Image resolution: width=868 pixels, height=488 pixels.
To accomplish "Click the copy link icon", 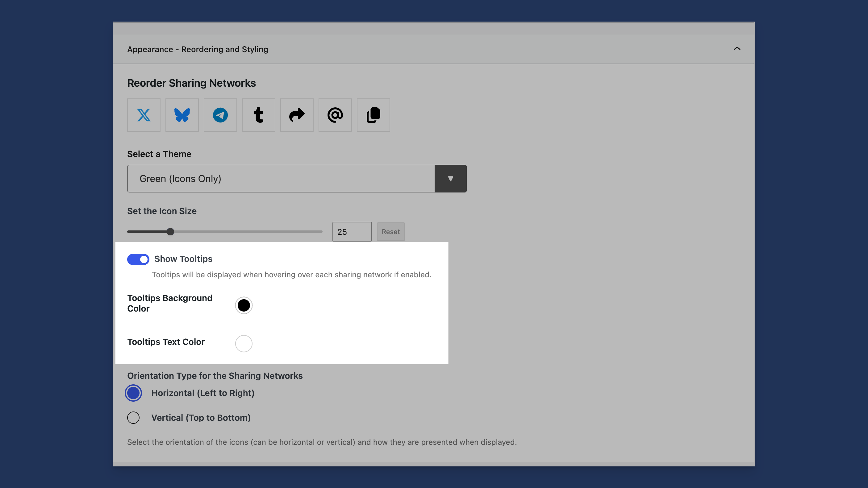I will [373, 115].
